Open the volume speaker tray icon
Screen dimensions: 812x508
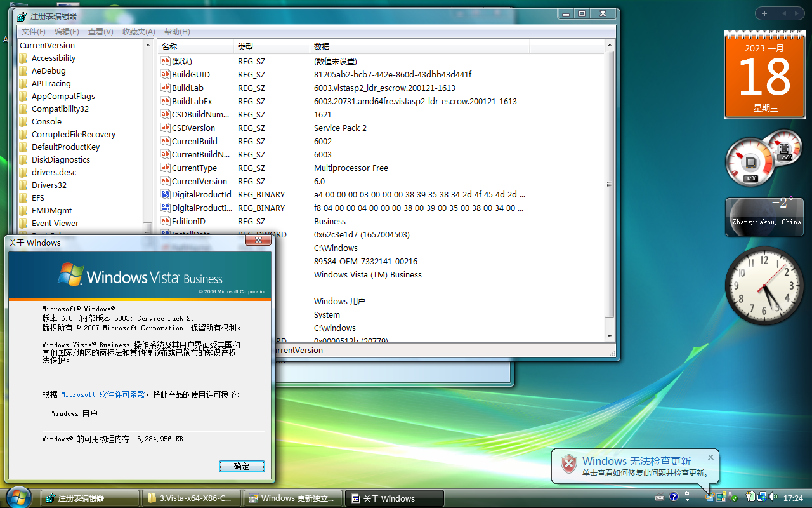click(x=773, y=497)
